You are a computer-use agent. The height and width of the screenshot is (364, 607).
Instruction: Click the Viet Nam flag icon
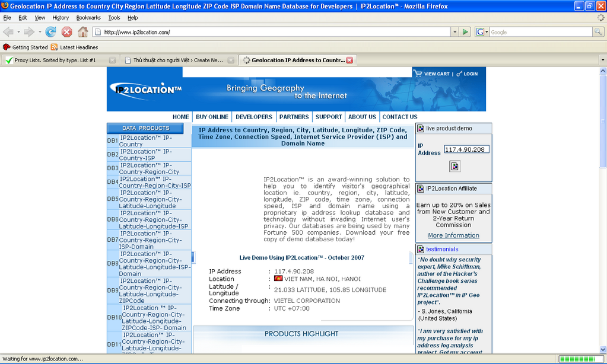278,279
